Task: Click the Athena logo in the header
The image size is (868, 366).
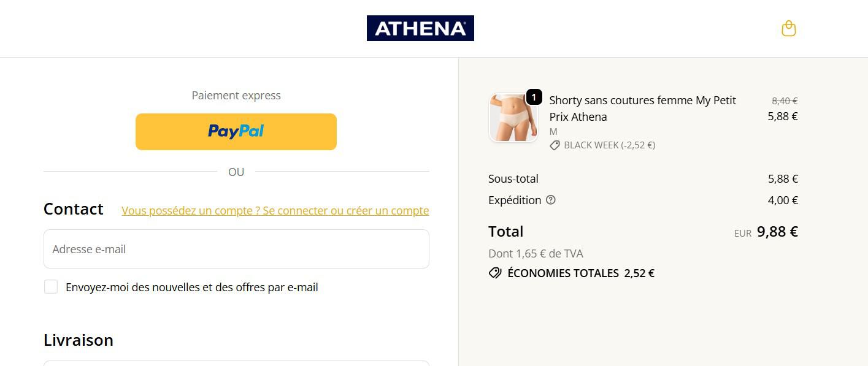Action: click(x=420, y=28)
